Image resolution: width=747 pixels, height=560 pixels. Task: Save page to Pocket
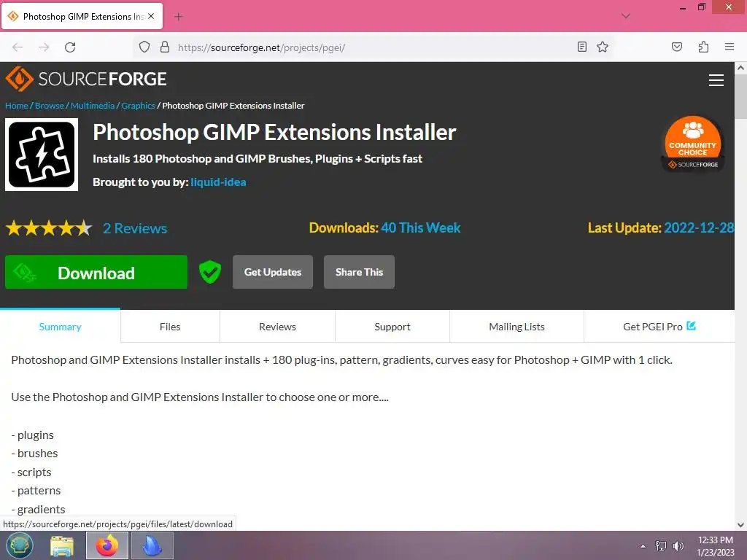tap(677, 47)
